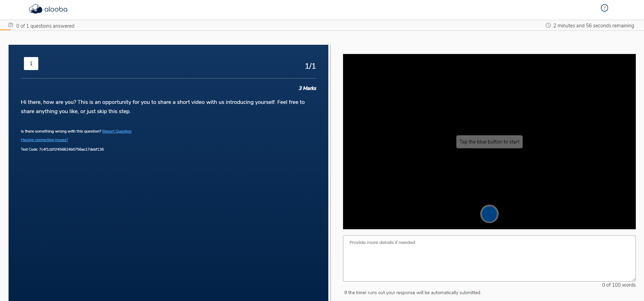Screen dimensions: 644x301
Task: Click the Alooba cloud logo icon
Action: [35, 9]
